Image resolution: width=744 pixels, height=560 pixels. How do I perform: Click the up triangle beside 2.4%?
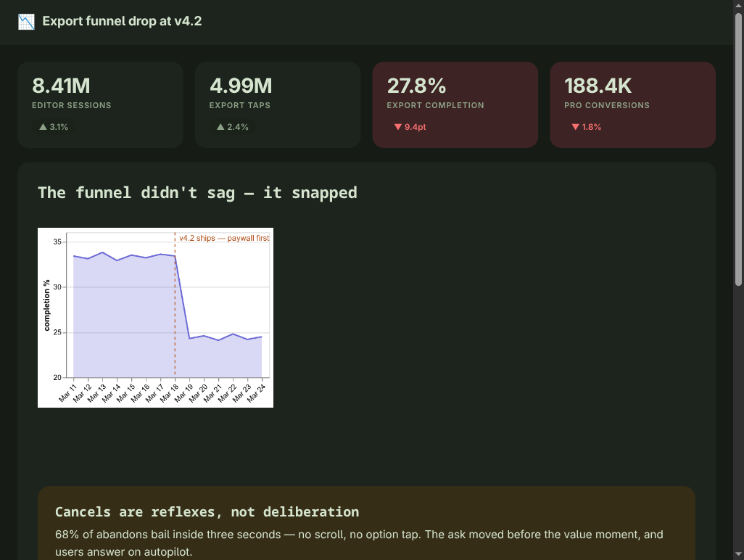click(220, 127)
